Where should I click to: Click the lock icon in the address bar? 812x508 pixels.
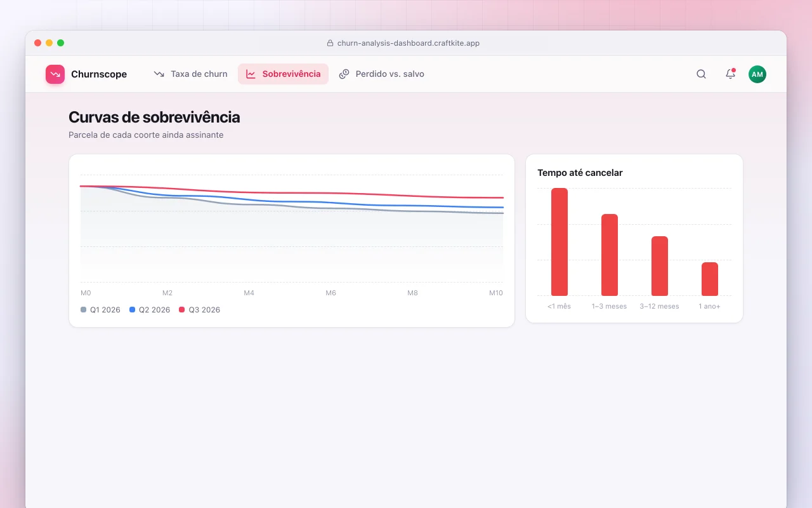pos(330,43)
